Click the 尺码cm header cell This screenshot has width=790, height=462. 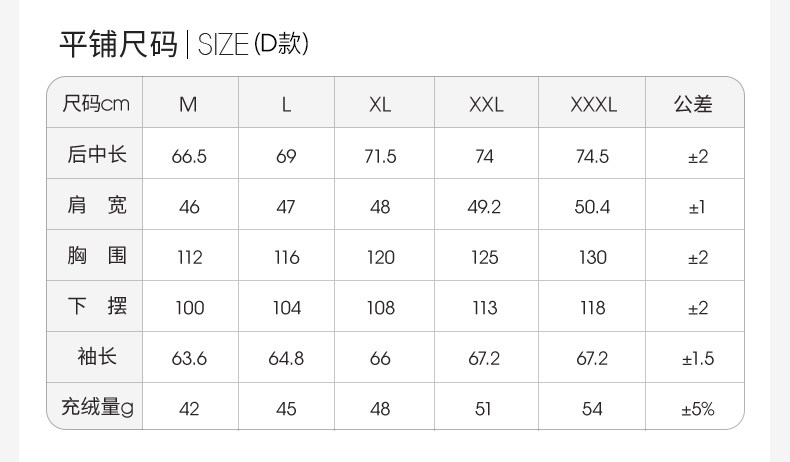pos(96,103)
